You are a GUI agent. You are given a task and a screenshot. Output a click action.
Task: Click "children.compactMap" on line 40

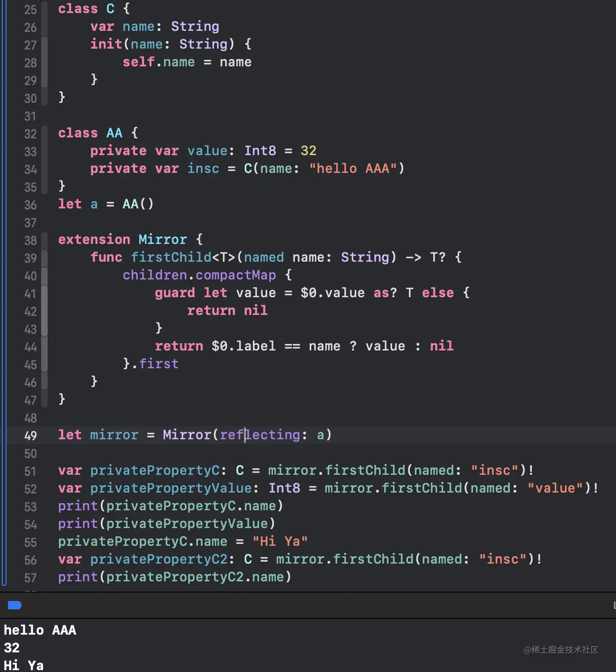pyautogui.click(x=200, y=275)
